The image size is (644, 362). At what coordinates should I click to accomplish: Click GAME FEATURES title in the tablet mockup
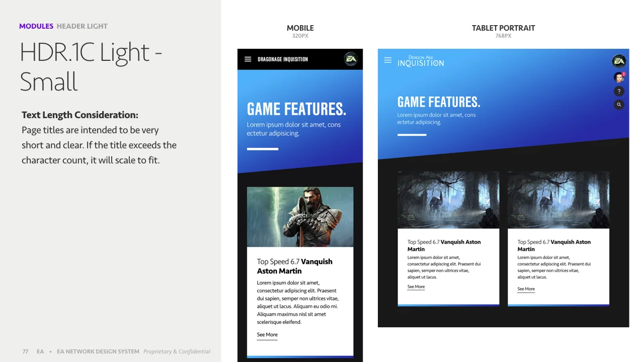pos(439,102)
